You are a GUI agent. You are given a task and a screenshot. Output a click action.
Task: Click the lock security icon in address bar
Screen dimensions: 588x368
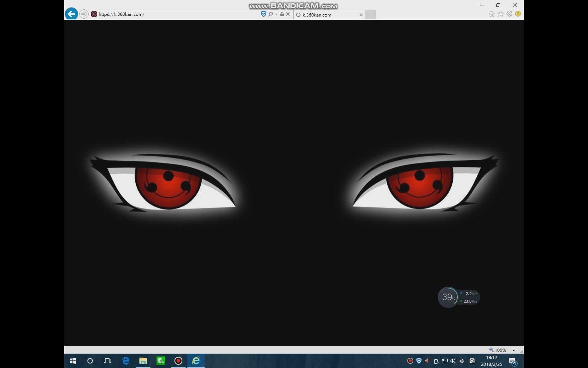(x=282, y=14)
